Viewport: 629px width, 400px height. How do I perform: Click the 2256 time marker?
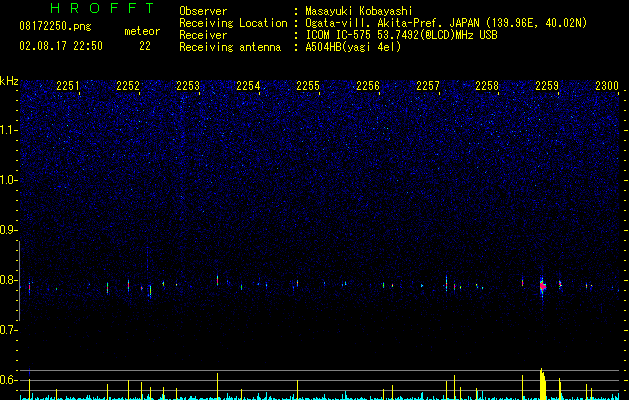pos(368,86)
